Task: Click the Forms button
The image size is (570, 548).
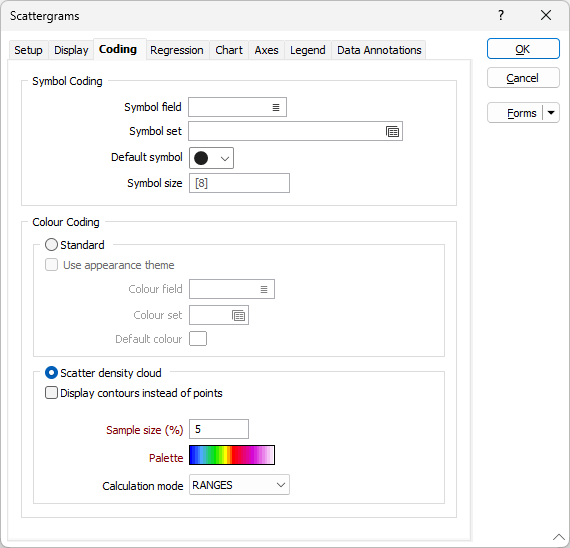Action: point(515,113)
